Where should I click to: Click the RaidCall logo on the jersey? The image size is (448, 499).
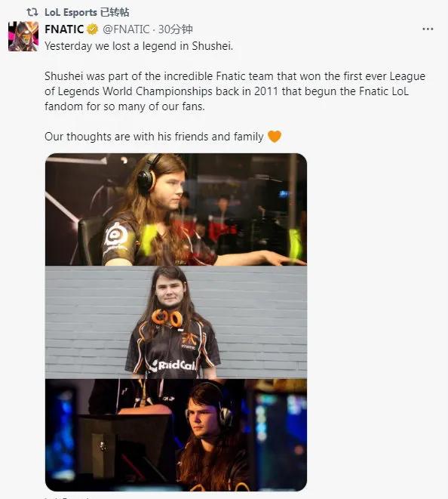[x=174, y=365]
